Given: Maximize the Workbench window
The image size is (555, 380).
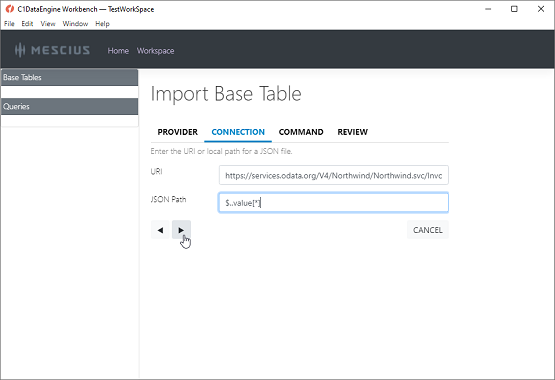Looking at the screenshot, I should [514, 9].
